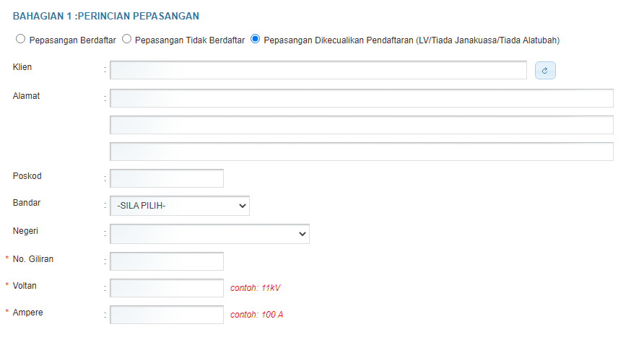Choose the Pepasangan Tidak Berdaftar radio option
The image size is (644, 340).
[x=127, y=39]
